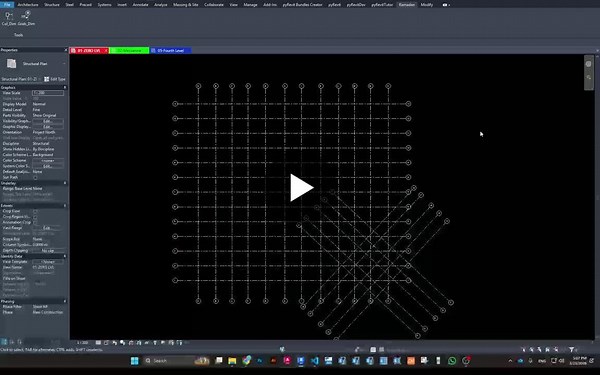Click the Windows taskbar Search box
The width and height of the screenshot is (600, 375).
click(176, 361)
